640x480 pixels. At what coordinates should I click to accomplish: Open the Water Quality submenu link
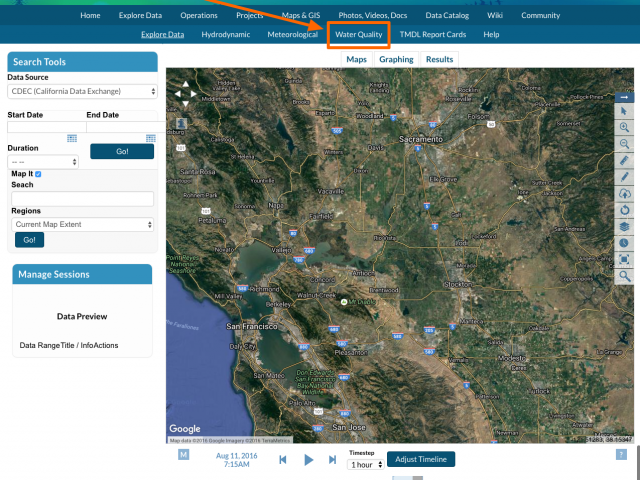click(x=359, y=35)
